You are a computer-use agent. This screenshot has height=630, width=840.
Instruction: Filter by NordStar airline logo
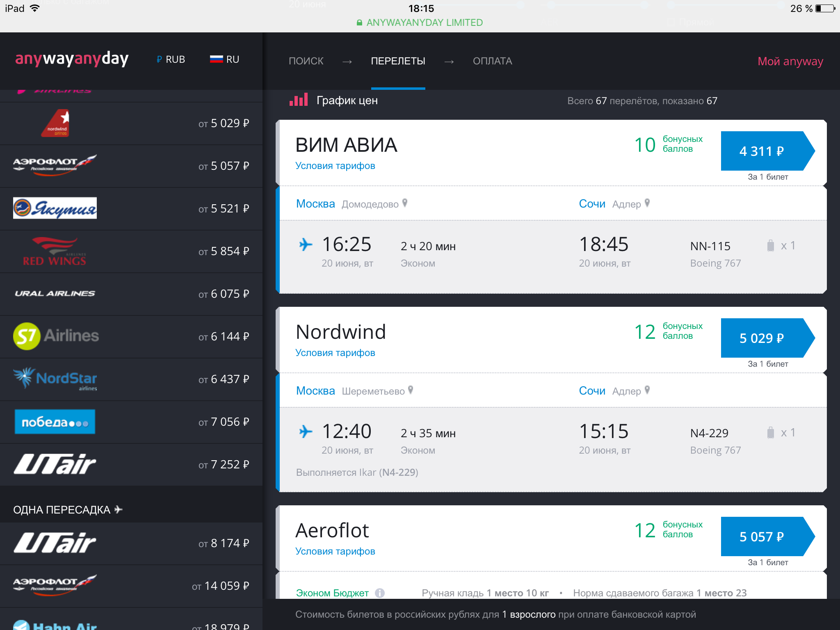[x=55, y=378]
